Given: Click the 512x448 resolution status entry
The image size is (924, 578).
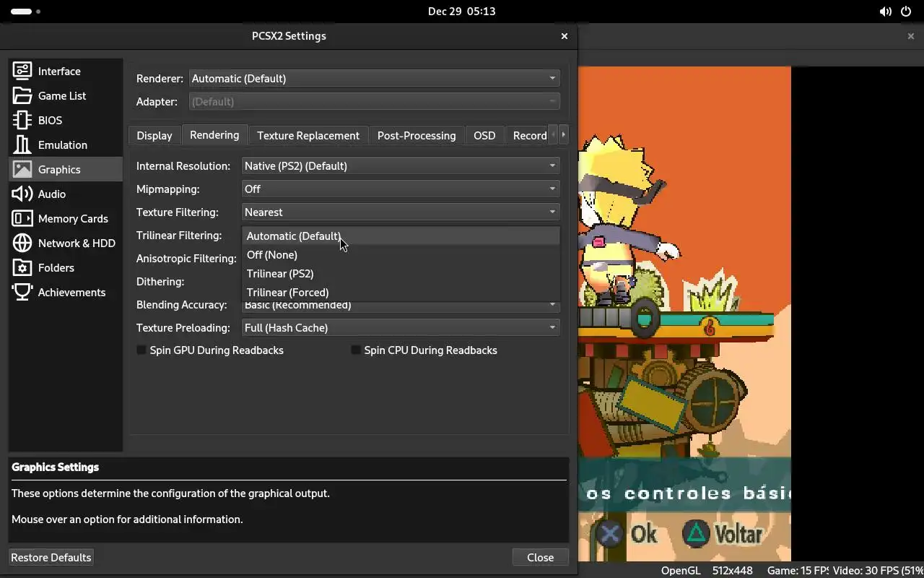Looking at the screenshot, I should 732,570.
